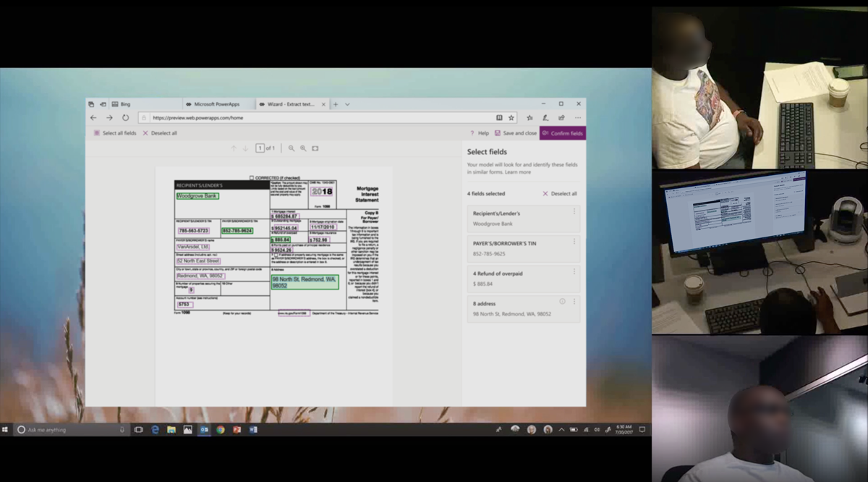This screenshot has width=868, height=482.
Task: Select the 2018 year field
Action: point(322,192)
